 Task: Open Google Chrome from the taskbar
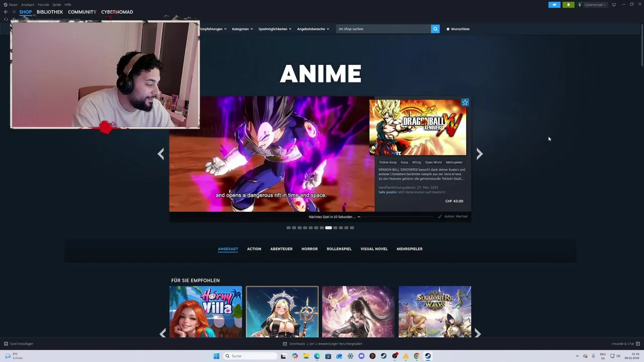417,356
